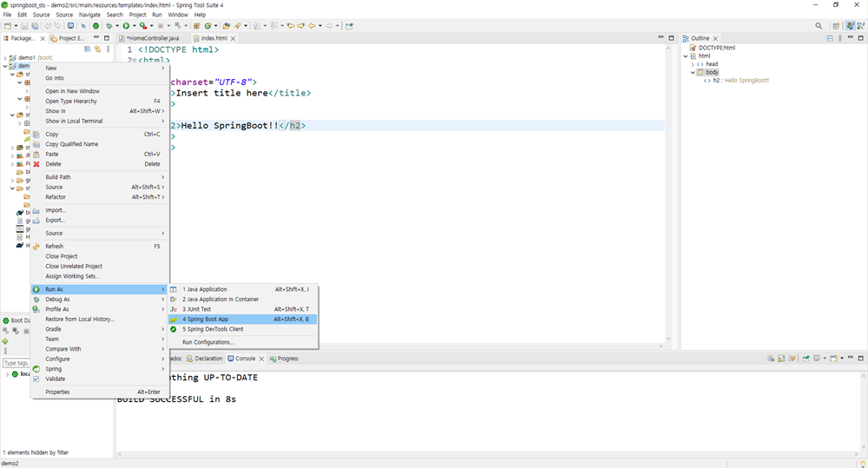
Task: Click the green plus icon in Boot Dashboard
Action: click(5, 341)
